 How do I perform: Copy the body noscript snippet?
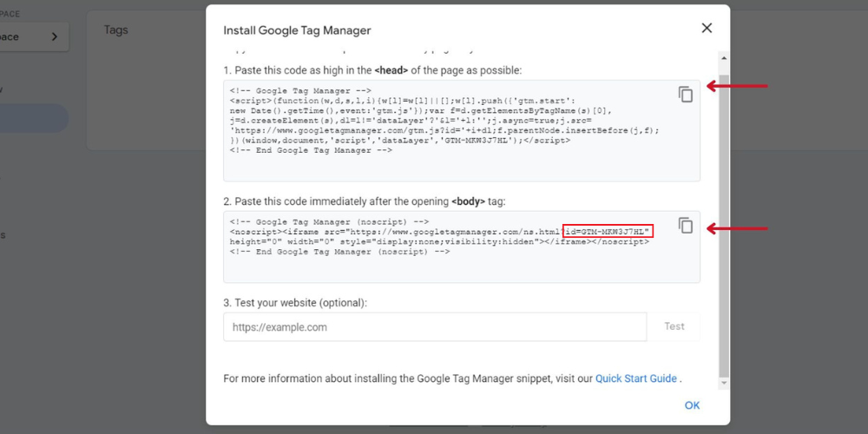[x=686, y=226]
